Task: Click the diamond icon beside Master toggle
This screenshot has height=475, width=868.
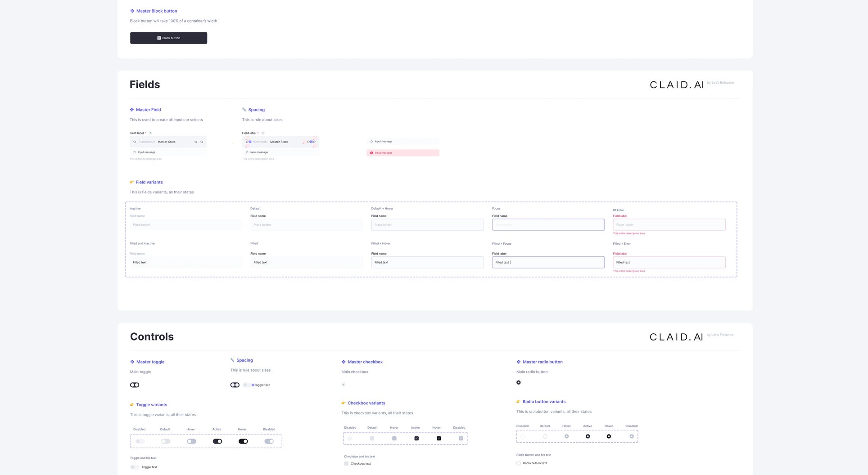Action: tap(132, 362)
